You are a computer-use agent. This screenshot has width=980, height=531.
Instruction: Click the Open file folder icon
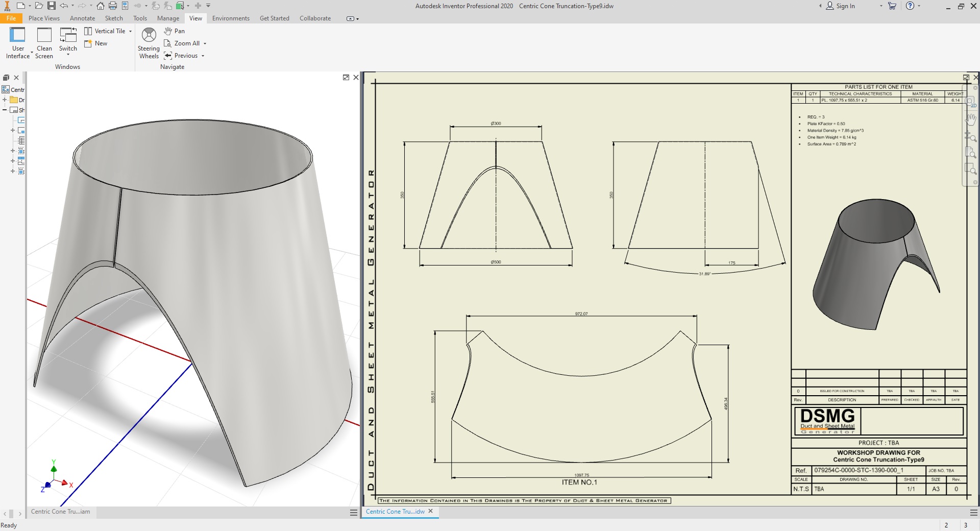click(39, 6)
